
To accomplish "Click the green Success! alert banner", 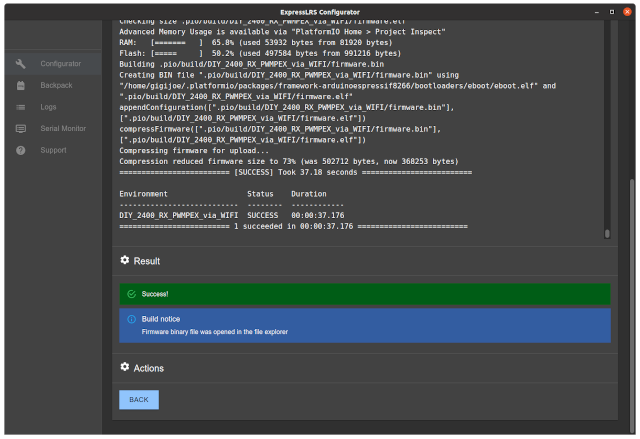I will 365,294.
